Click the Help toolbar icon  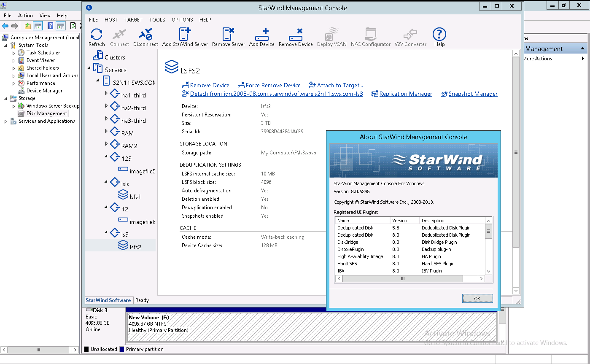(x=439, y=35)
